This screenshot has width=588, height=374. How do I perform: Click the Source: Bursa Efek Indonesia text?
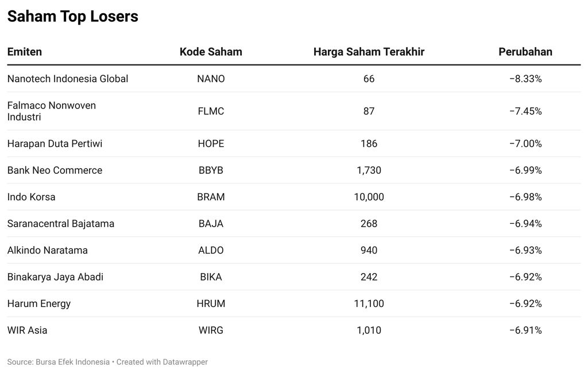pos(58,362)
